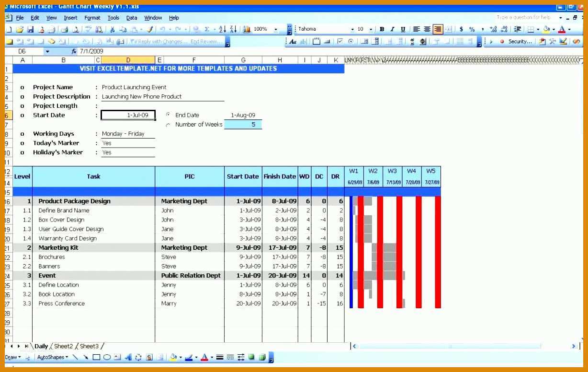Open the Format menu
The height and width of the screenshot is (372, 588).
92,18
